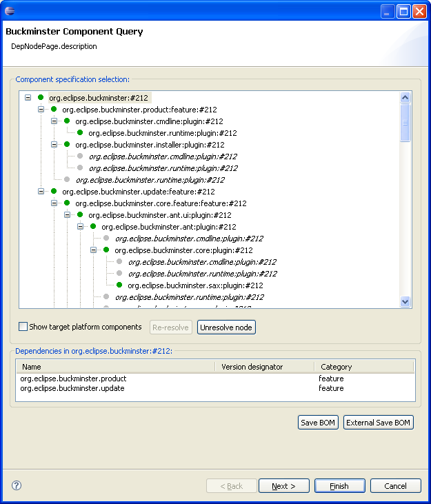This screenshot has height=504, width=431.
Task: Click feature category cell of product row
Action: coord(331,379)
